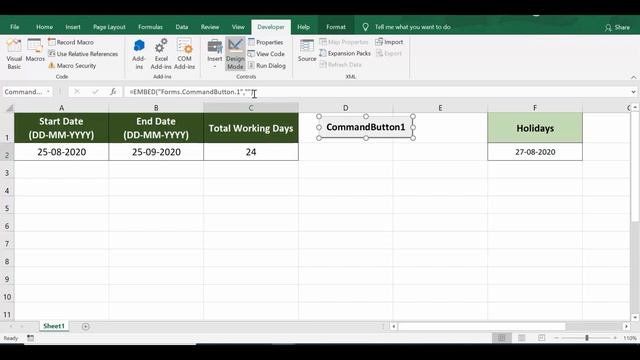Open the Review tab
The height and width of the screenshot is (360, 640).
click(210, 27)
